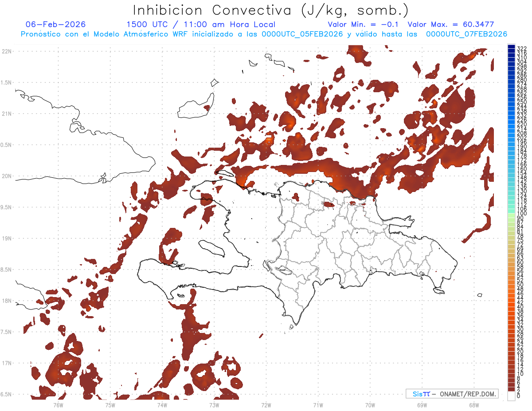532x411 pixels.
Task: Click the 72W longitude label
Action: [x=266, y=405]
